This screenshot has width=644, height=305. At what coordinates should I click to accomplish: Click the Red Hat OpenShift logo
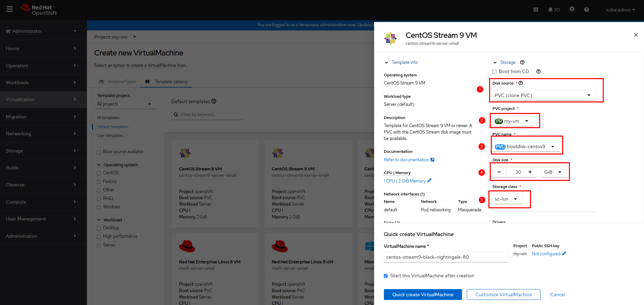pos(39,10)
